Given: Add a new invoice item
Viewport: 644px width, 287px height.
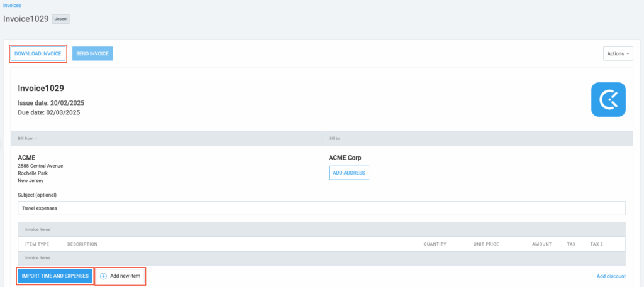Looking at the screenshot, I should pyautogui.click(x=120, y=276).
